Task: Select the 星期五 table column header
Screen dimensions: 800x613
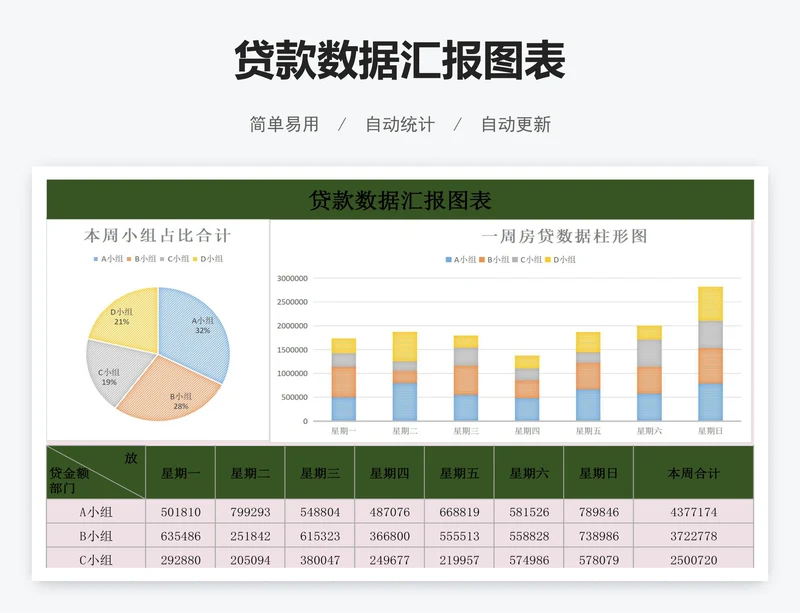Action: click(459, 473)
